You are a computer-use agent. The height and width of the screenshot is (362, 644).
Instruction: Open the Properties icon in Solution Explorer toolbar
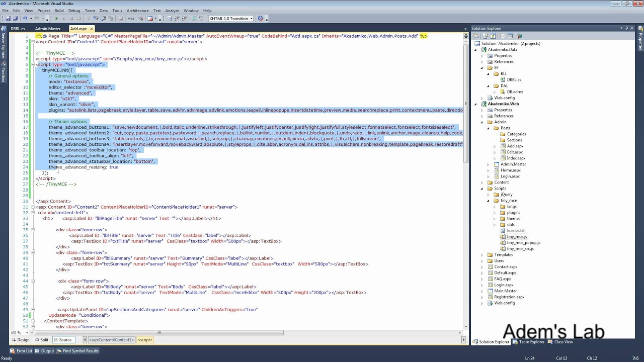click(x=476, y=36)
